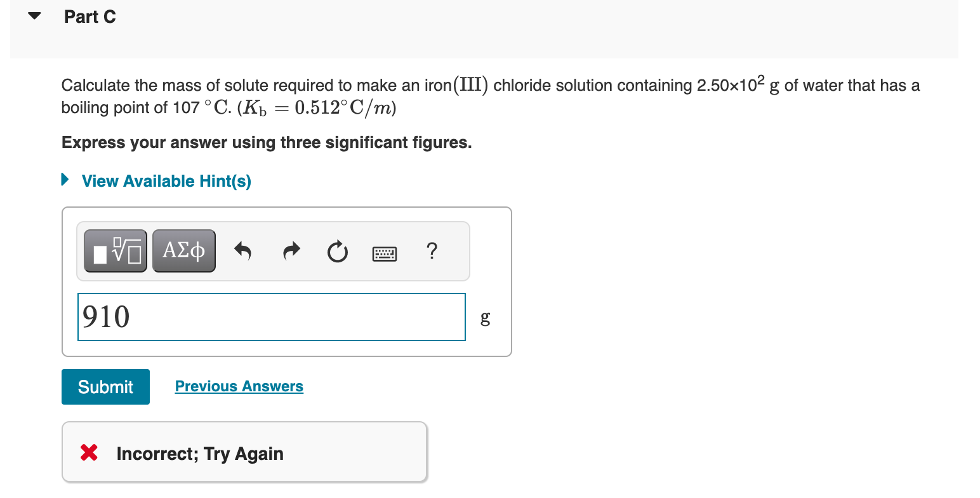Toggle the Greek letters ΑΣφ button
The width and height of the screenshot is (980, 498).
coord(183,250)
